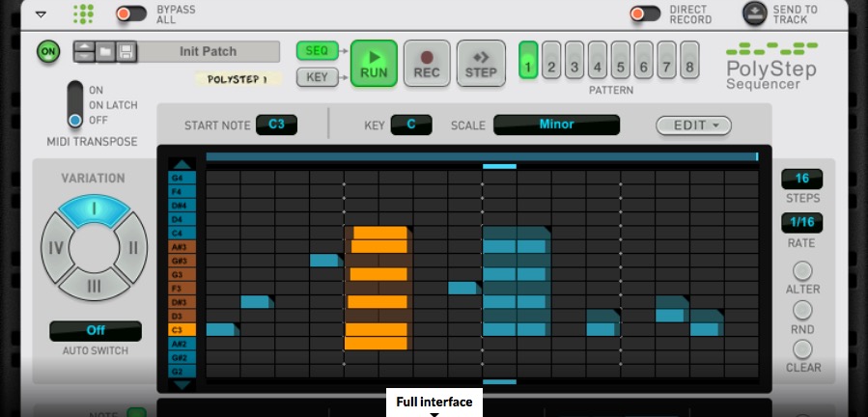
Task: Open the Scale Minor dropdown
Action: pyautogui.click(x=556, y=125)
